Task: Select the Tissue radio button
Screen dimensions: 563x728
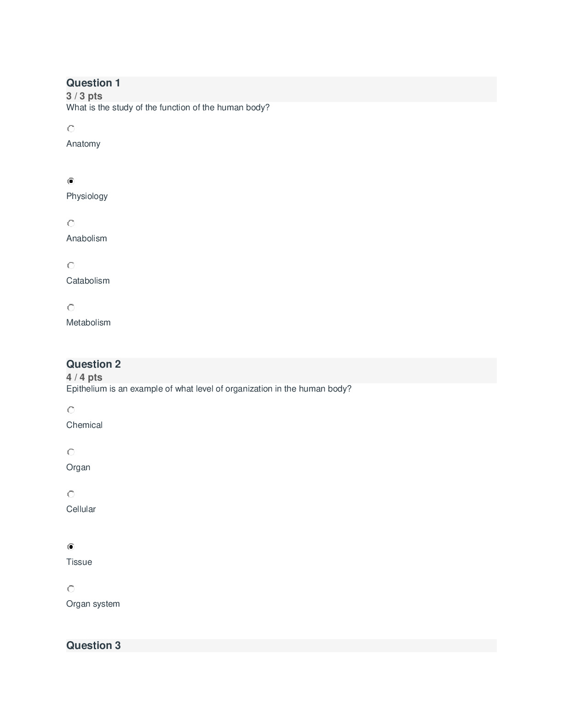Action: [71, 547]
